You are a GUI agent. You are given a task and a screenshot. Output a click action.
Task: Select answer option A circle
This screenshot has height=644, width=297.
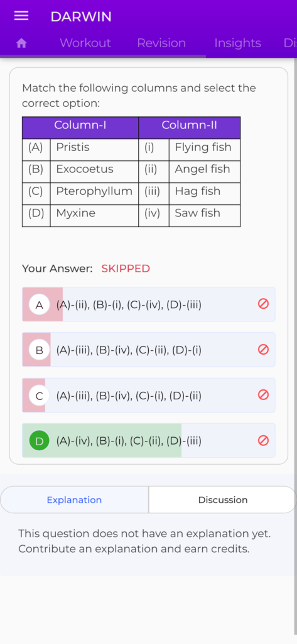point(40,305)
